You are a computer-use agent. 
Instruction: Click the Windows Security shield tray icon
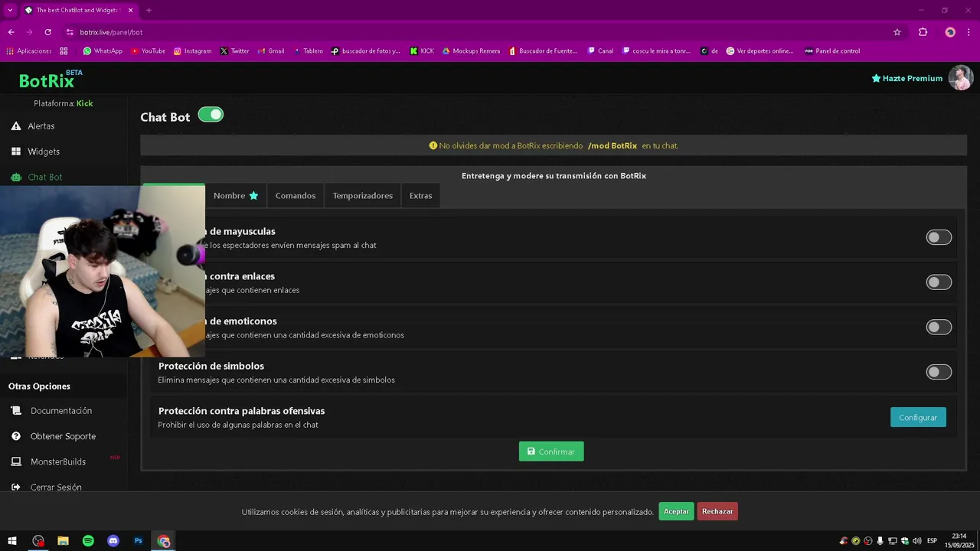click(904, 541)
